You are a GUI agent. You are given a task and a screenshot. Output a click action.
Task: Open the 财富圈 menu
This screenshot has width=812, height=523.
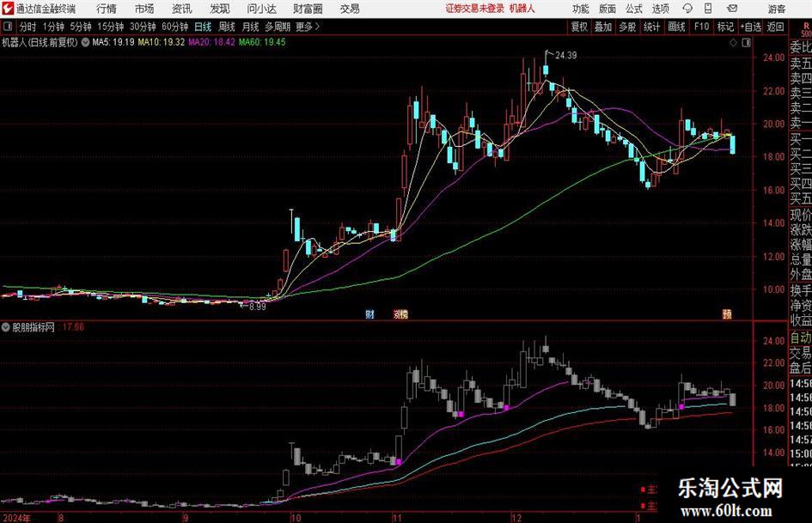308,9
